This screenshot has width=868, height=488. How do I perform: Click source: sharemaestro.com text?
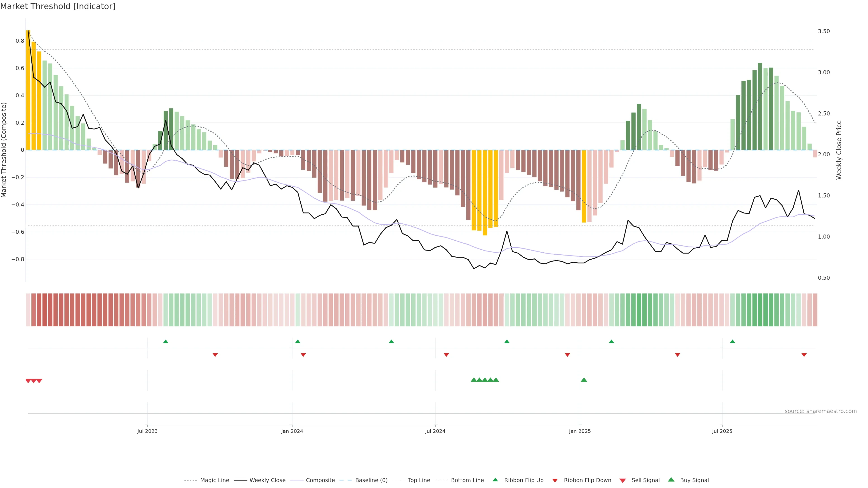821,411
